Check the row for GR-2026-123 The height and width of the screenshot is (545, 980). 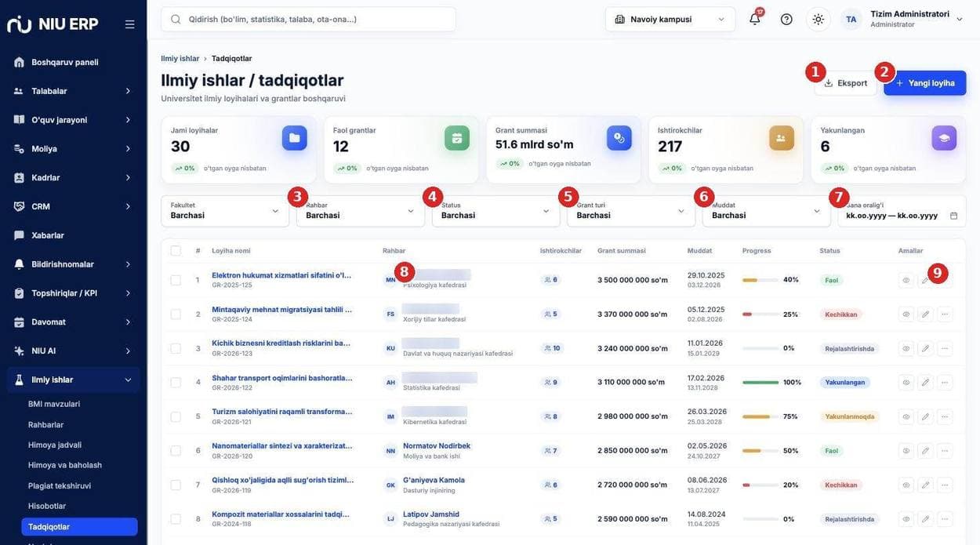(176, 349)
